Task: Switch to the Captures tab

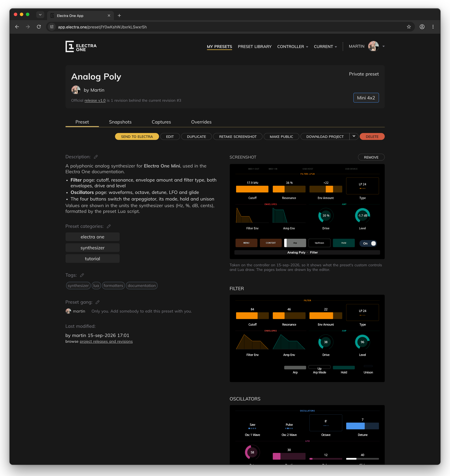Action: [161, 122]
